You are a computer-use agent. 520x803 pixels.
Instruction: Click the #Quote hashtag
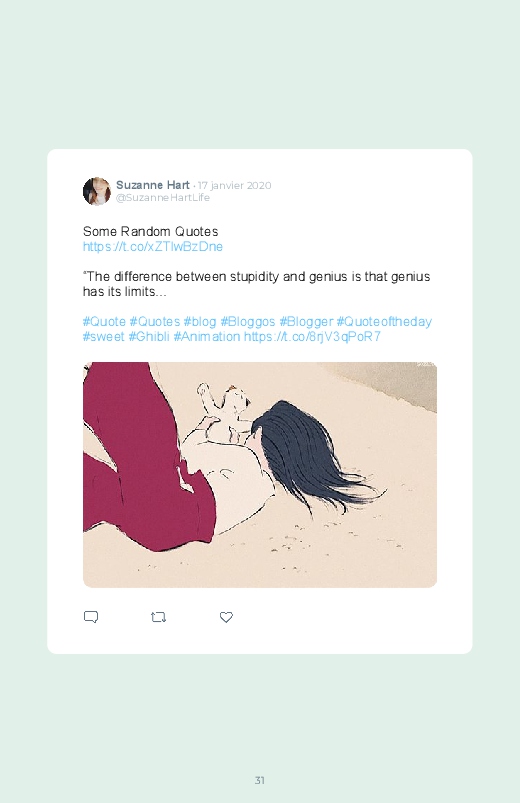point(104,322)
